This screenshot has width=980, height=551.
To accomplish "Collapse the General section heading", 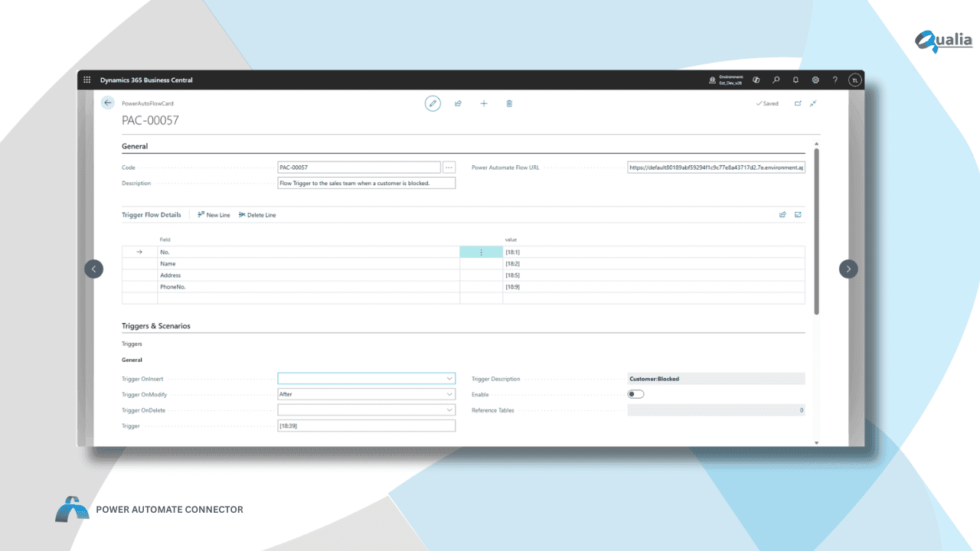I will click(135, 146).
